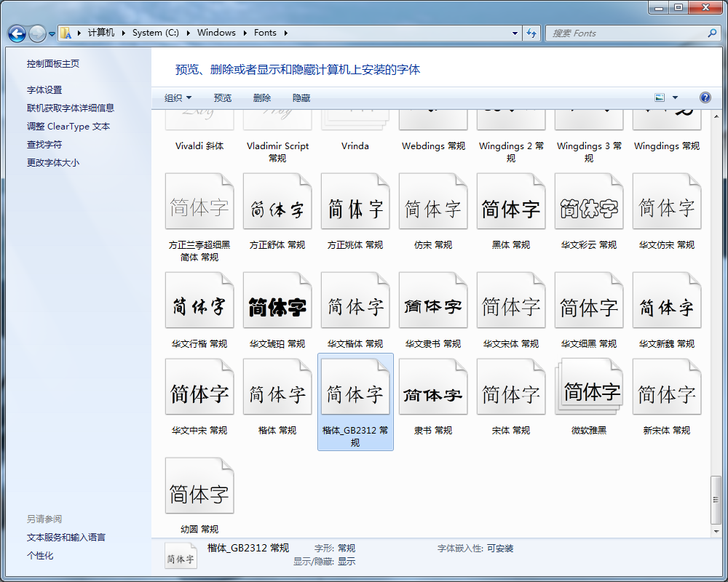Select the 微软雅黑 font family icon
728x582 pixels.
(x=589, y=387)
